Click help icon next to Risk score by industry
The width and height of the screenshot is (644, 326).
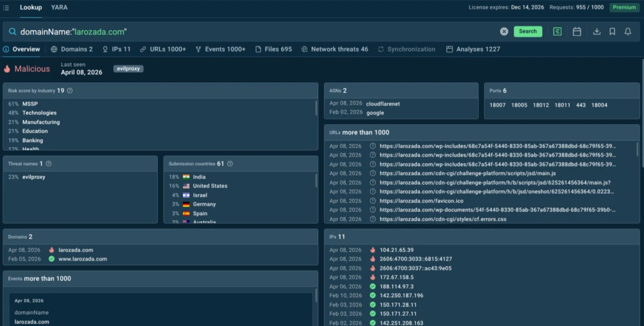point(70,90)
